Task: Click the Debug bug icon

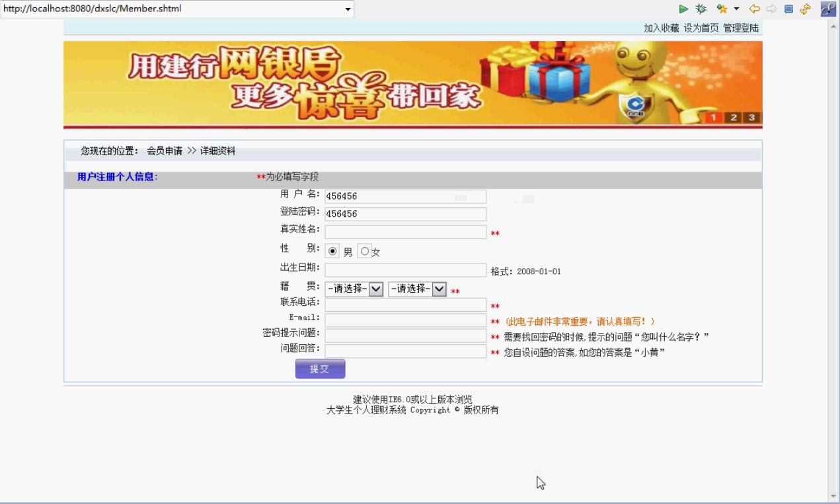Action: [701, 9]
